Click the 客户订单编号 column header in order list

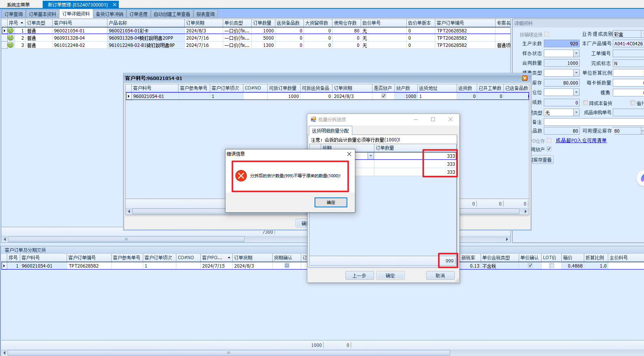[465, 23]
